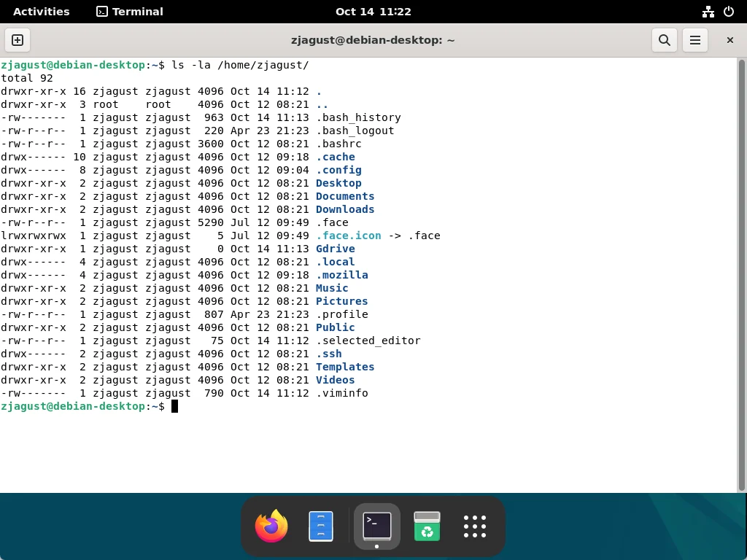Click the .mozilla directory name
Image resolution: width=747 pixels, height=560 pixels.
[342, 275]
